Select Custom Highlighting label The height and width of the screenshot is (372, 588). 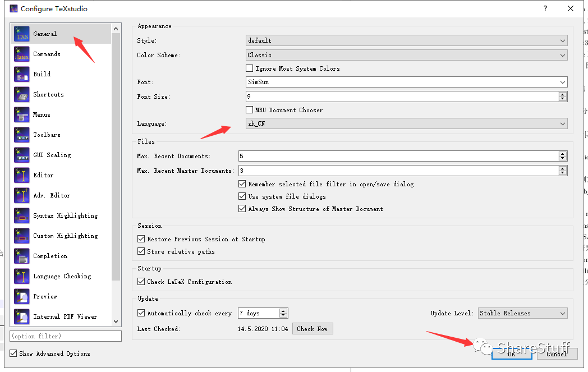point(66,236)
